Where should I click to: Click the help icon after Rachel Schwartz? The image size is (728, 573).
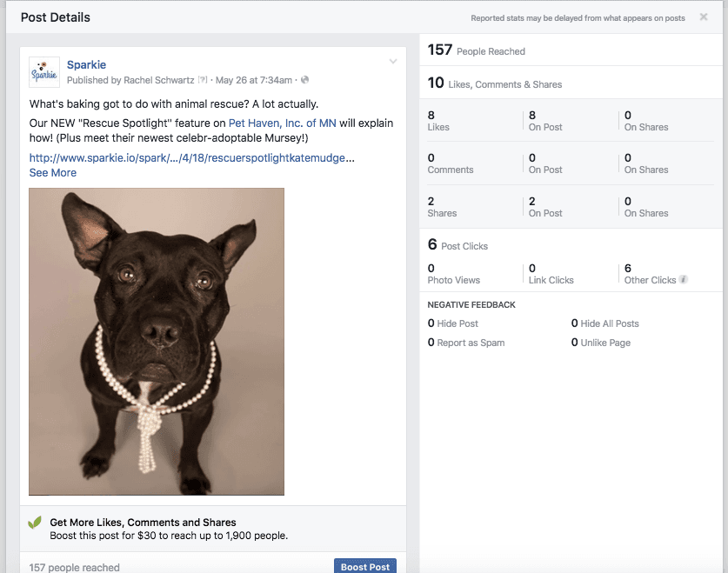203,81
